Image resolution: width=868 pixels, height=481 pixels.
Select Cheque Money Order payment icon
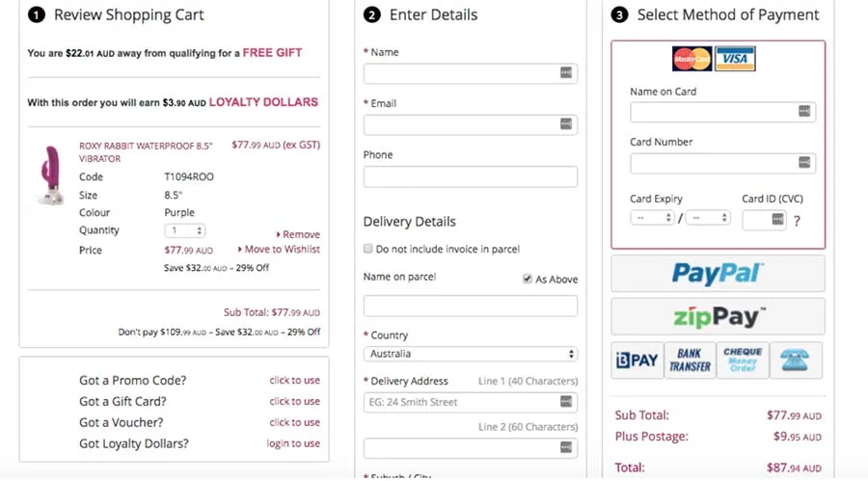(x=743, y=360)
